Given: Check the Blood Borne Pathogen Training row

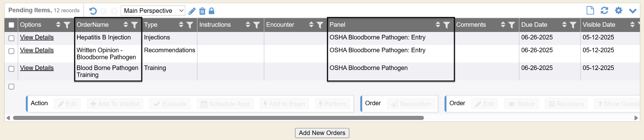Looking at the screenshot, I should click(x=11, y=69).
